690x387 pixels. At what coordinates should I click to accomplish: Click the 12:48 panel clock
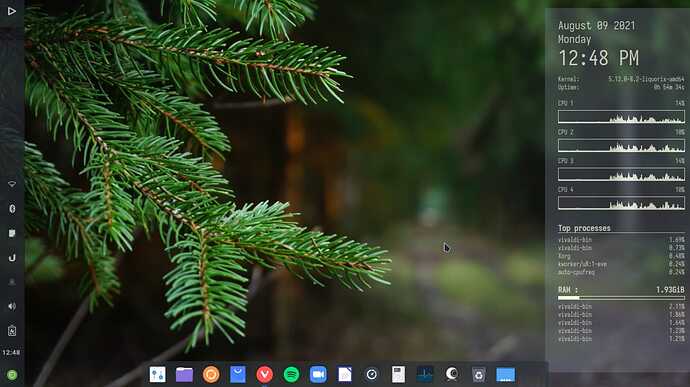coord(11,352)
